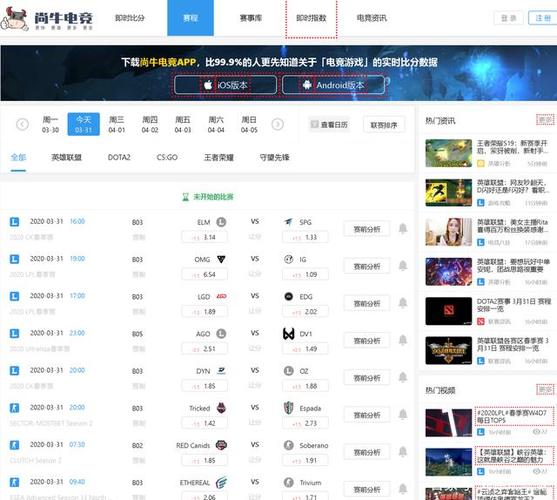Screen dimensions: 557x500
Task: Filter by 王者荣耀
Action: [219, 157]
